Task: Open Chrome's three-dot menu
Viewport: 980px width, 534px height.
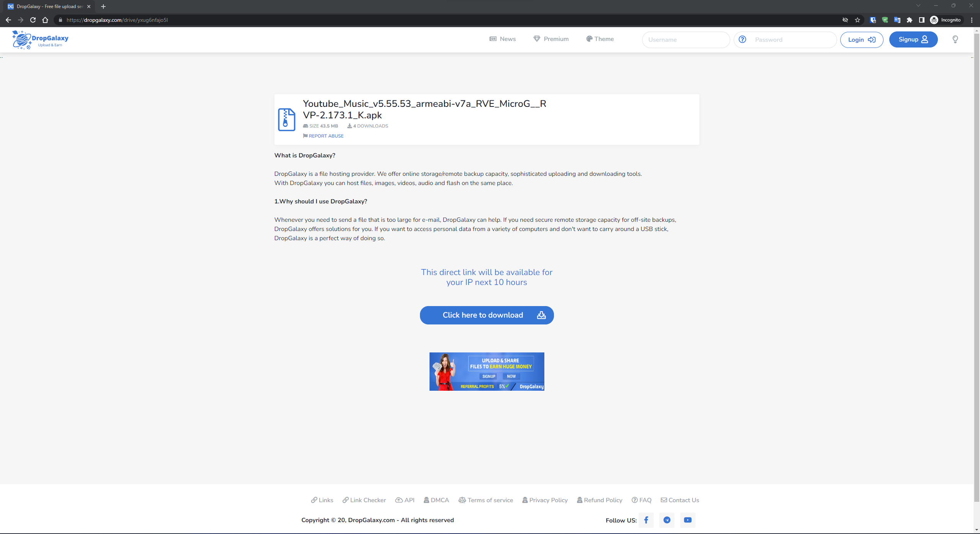Action: [972, 20]
